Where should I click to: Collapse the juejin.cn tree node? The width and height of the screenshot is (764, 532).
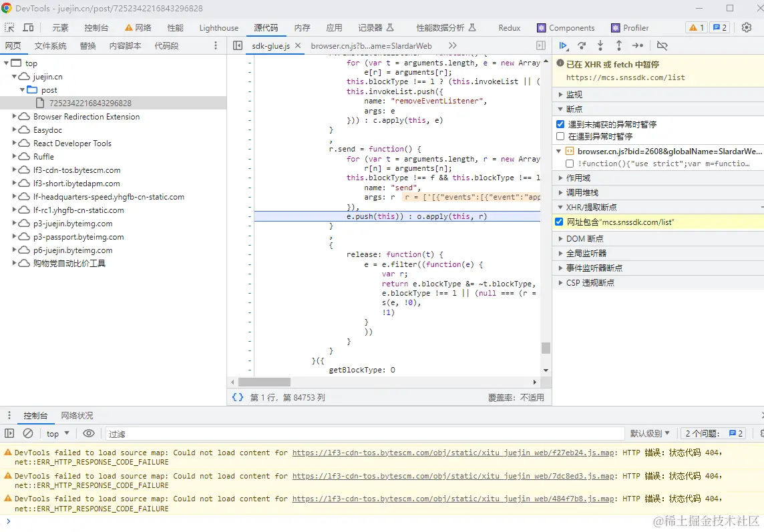pyautogui.click(x=14, y=77)
